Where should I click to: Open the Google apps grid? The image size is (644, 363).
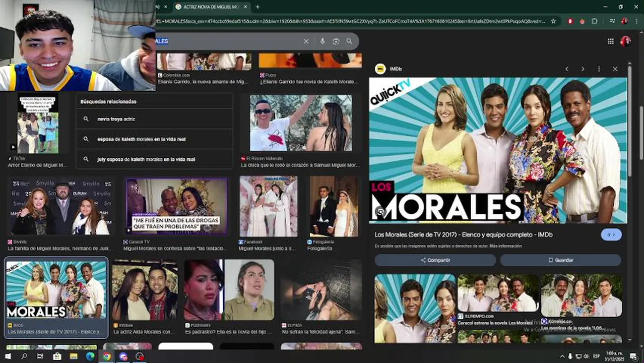pyautogui.click(x=611, y=41)
